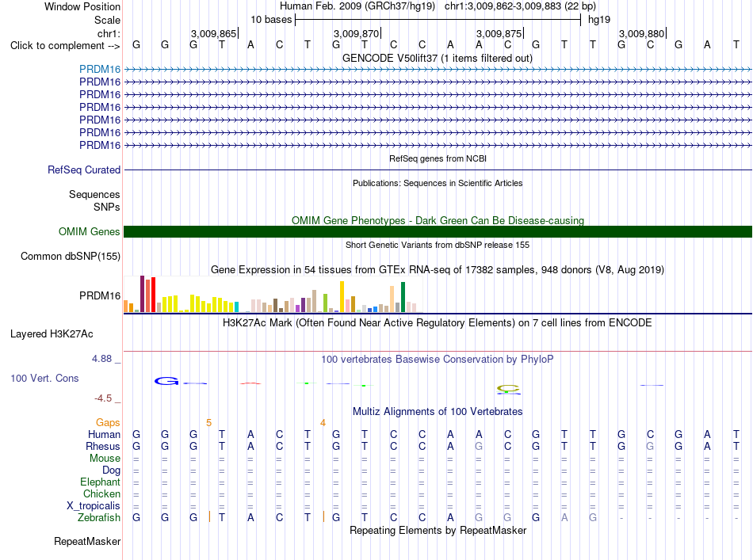The height and width of the screenshot is (560, 753).
Task: Open the RepeatMasker track label
Action: pyautogui.click(x=87, y=541)
